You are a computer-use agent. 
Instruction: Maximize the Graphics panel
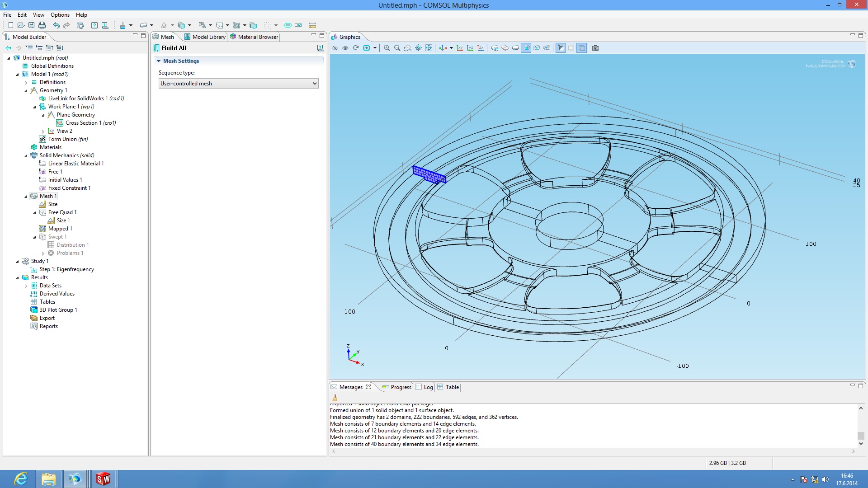(x=861, y=35)
